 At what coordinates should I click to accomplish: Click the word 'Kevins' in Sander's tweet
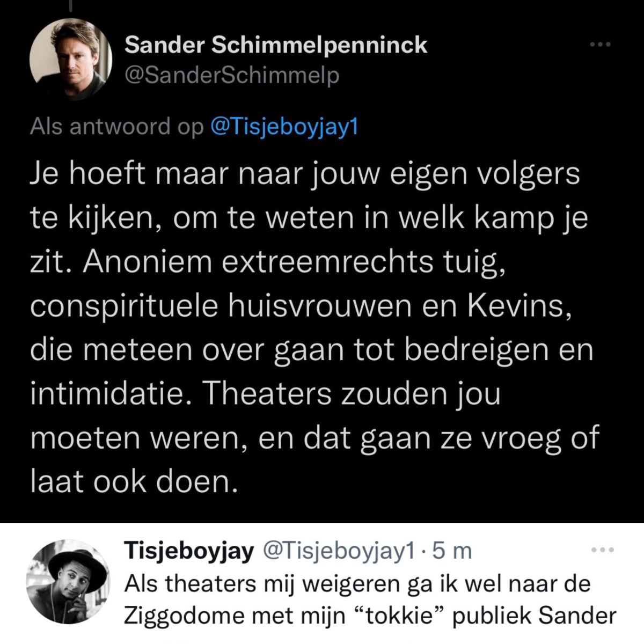coord(517,306)
